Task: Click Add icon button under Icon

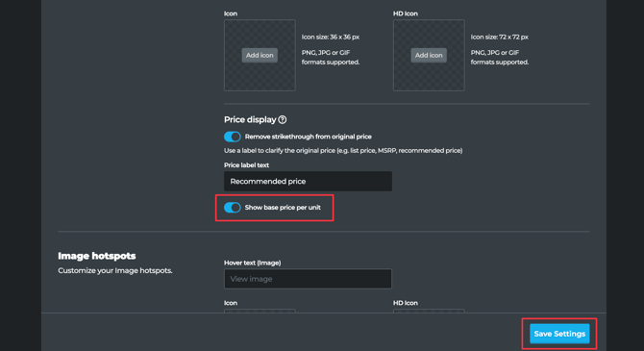Action: pos(260,55)
